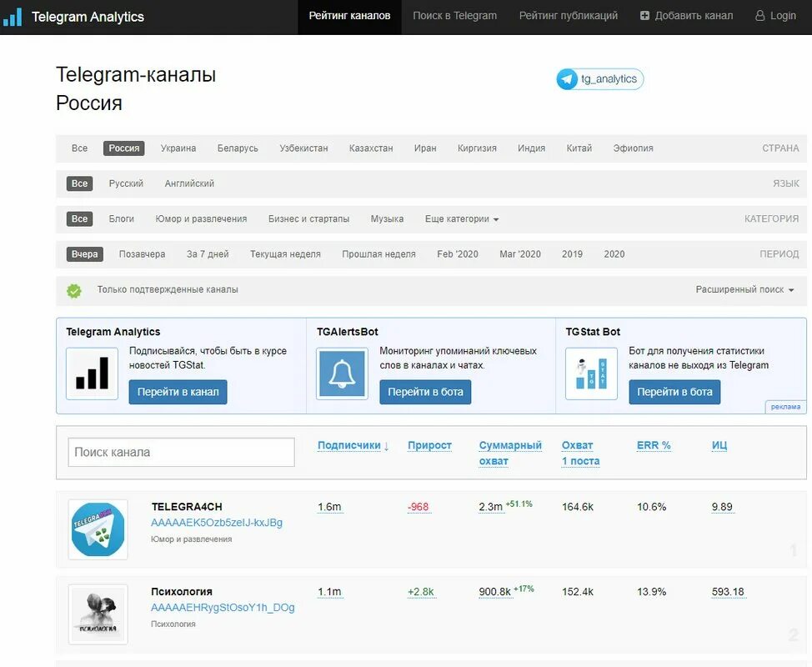Screen dimensions: 812x667
Task: Open the AAAAAEK5Ozb5zeIJ-kxJBg channel link
Action: [217, 523]
